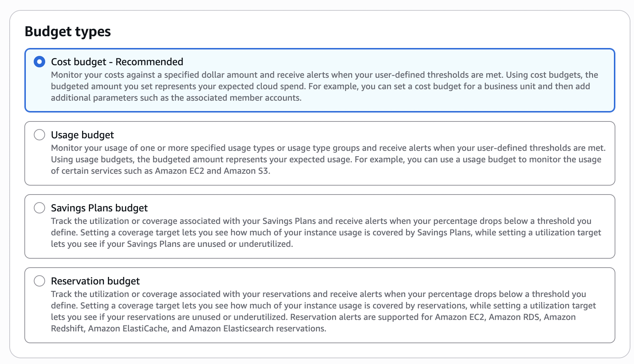Select the Cost budget radio button
Image resolution: width=634 pixels, height=364 pixels.
(x=39, y=62)
